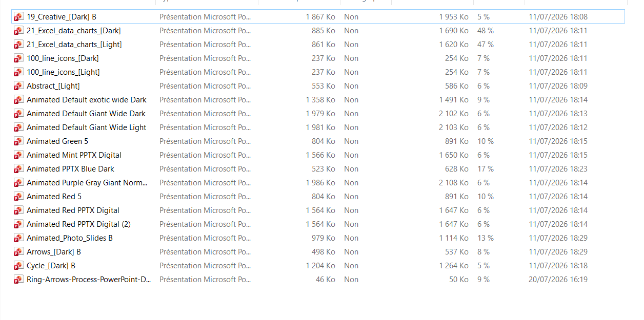644x320 pixels.
Task: Select the "Ring-Arrows-Process-PowerPoint-D..." file name
Action: click(89, 280)
